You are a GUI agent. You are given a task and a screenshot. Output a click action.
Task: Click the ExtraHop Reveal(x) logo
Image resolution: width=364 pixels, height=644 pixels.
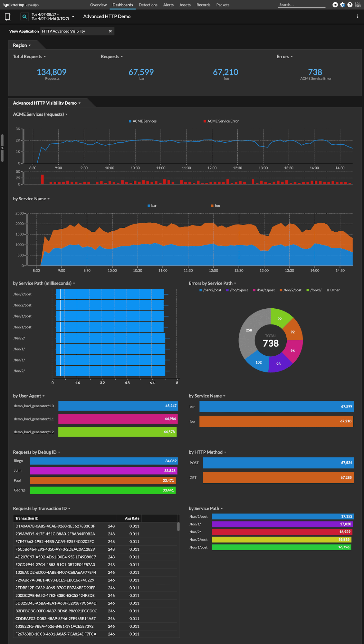tap(21, 5)
